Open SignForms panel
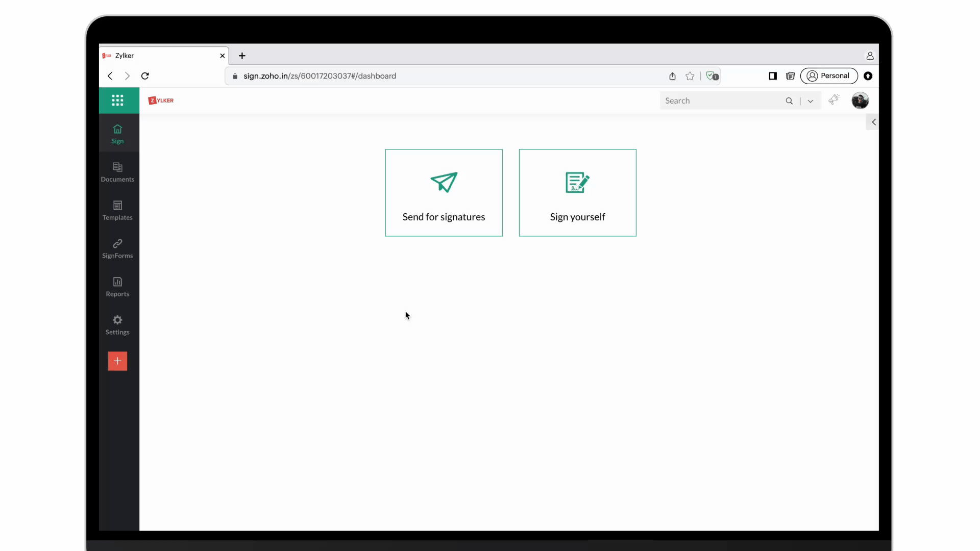Image resolution: width=980 pixels, height=551 pixels. (117, 248)
